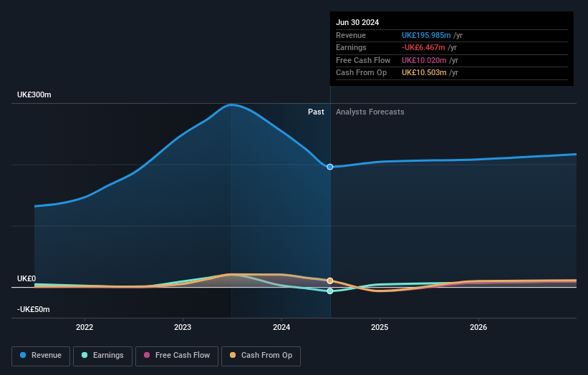
Task: Toggle the Revenue legend button
Action: 41,356
